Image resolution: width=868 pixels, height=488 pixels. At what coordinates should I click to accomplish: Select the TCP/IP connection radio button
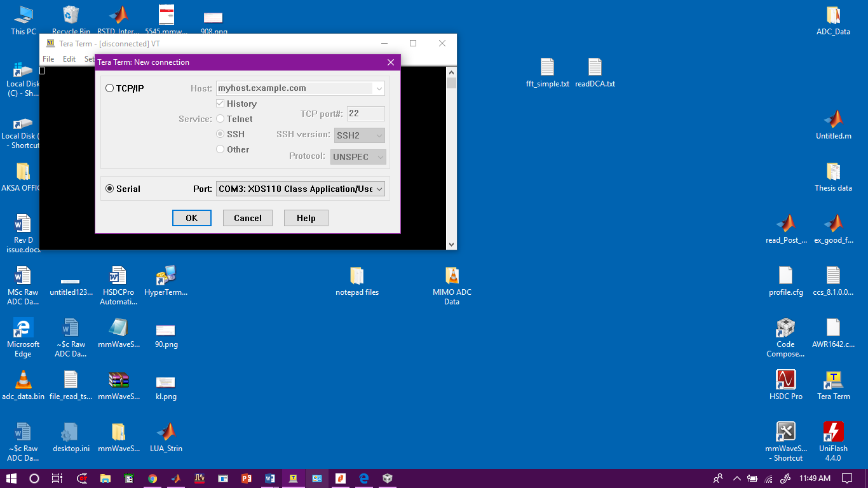click(x=110, y=88)
